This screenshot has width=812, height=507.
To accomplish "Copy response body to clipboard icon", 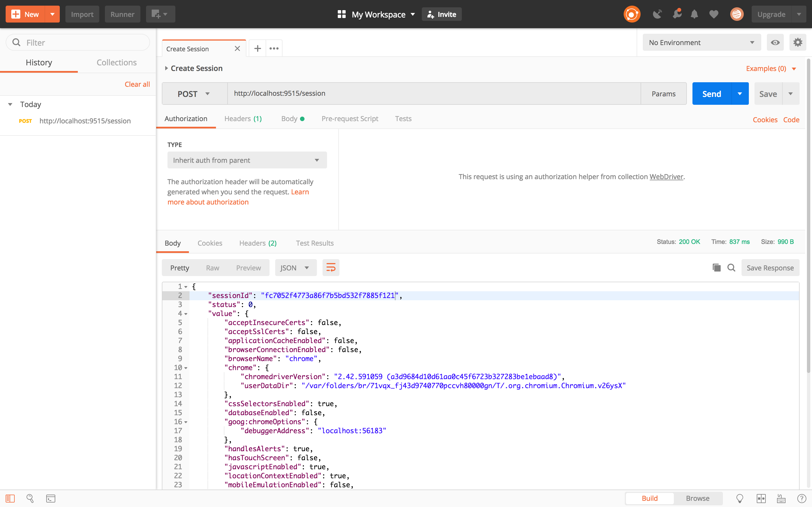I will click(x=716, y=268).
